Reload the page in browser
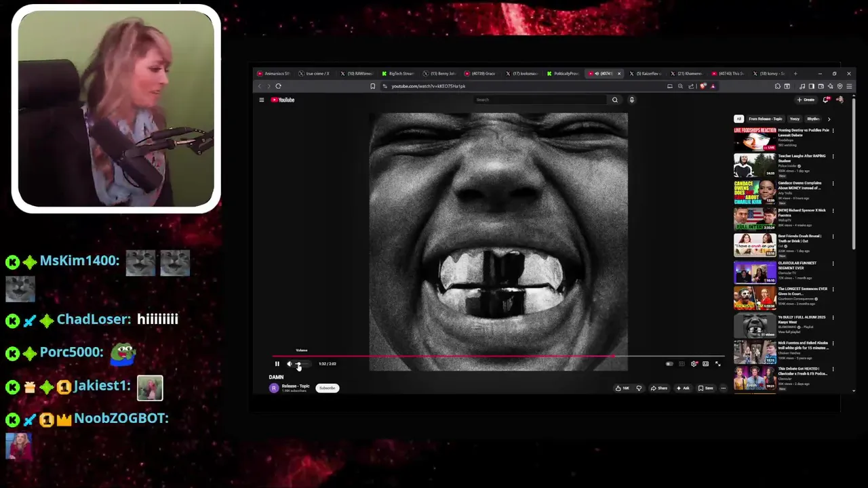The width and height of the screenshot is (868, 488). [x=278, y=86]
